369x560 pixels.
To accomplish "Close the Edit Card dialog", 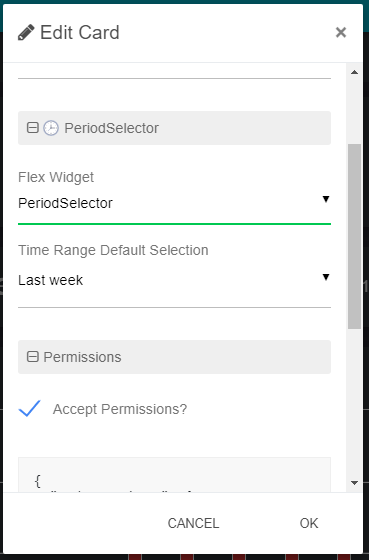I will tap(341, 32).
